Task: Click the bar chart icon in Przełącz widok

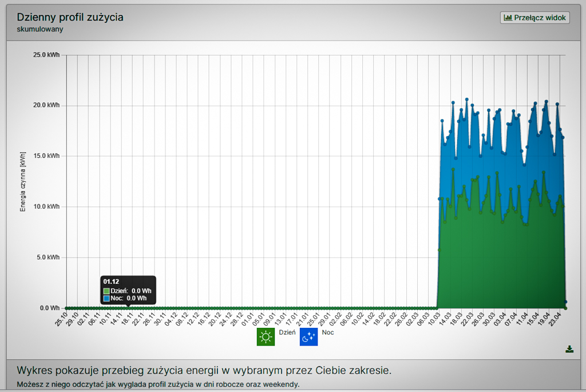Action: (x=508, y=18)
